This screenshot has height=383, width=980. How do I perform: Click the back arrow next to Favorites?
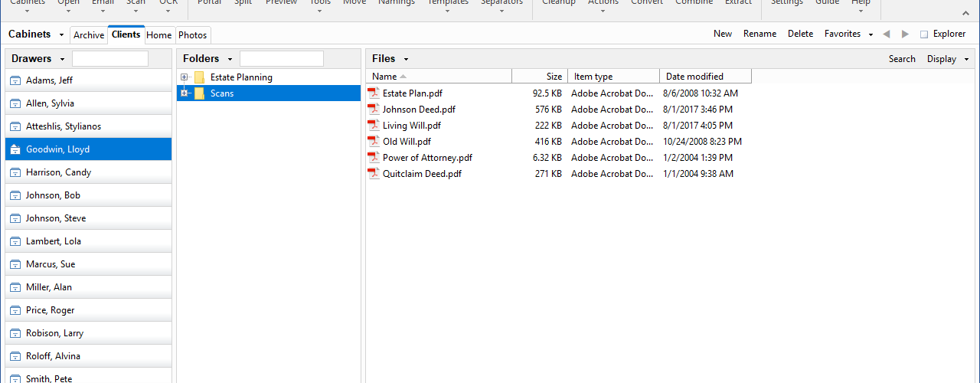point(887,34)
